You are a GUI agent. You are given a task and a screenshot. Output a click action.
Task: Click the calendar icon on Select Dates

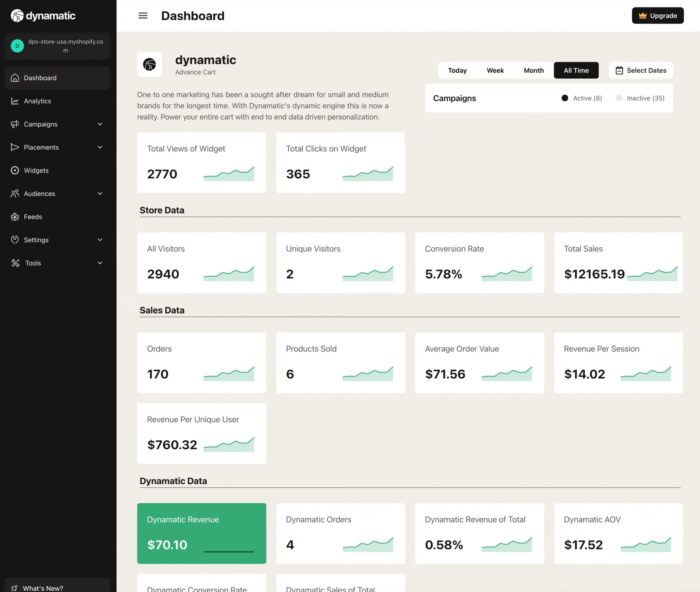click(619, 70)
